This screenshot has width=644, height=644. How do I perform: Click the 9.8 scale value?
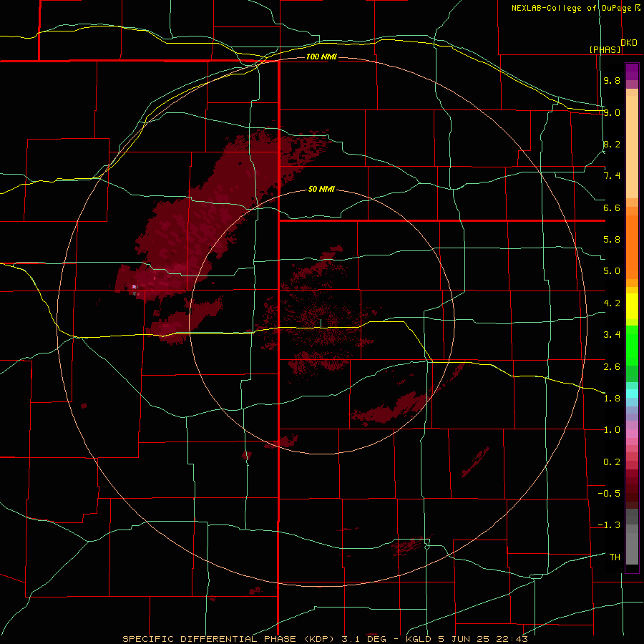[612, 80]
